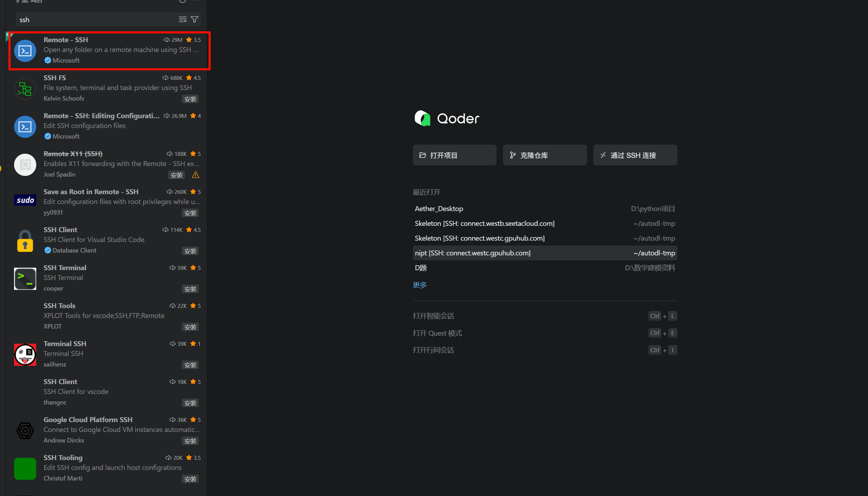This screenshot has height=496, width=868.
Task: Click 打开行间会话 command
Action: (433, 350)
